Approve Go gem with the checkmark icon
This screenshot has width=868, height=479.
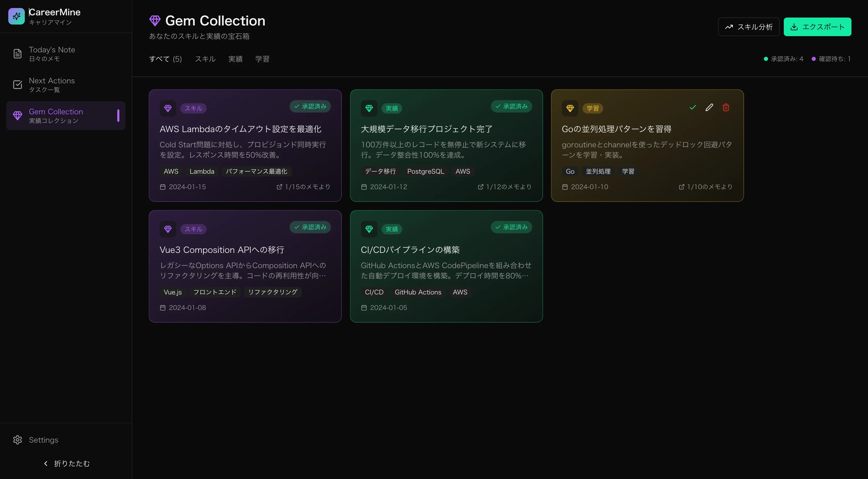[x=692, y=107]
